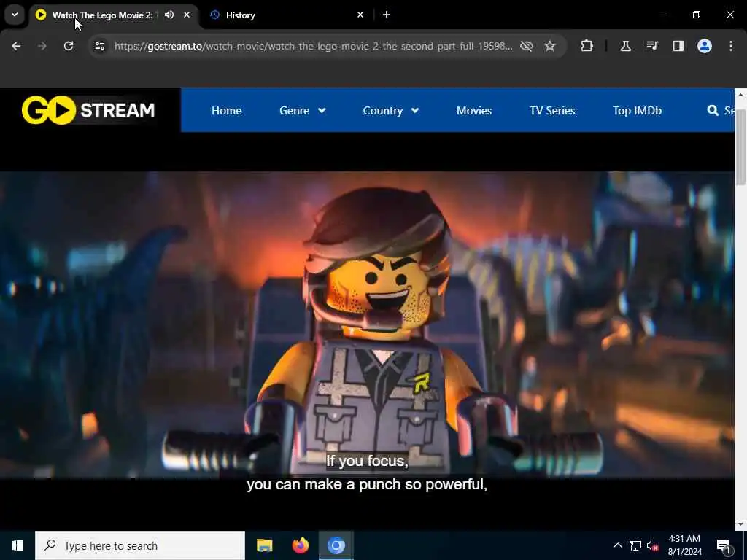Click the muted volume tray icon
Image resolution: width=747 pixels, height=560 pixels.
click(x=653, y=545)
